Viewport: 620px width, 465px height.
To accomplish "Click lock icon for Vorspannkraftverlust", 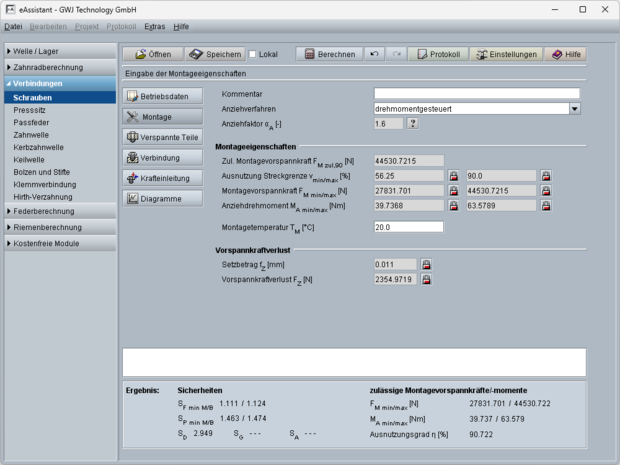I will click(x=426, y=281).
